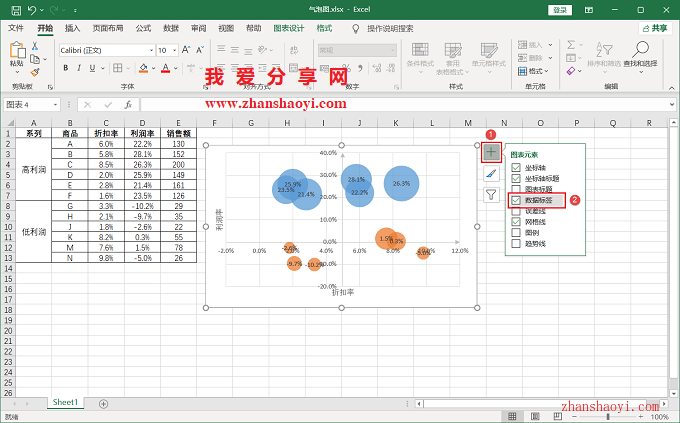This screenshot has width=680, height=423.
Task: Click the AutoSum sigma icon
Action: click(x=571, y=45)
